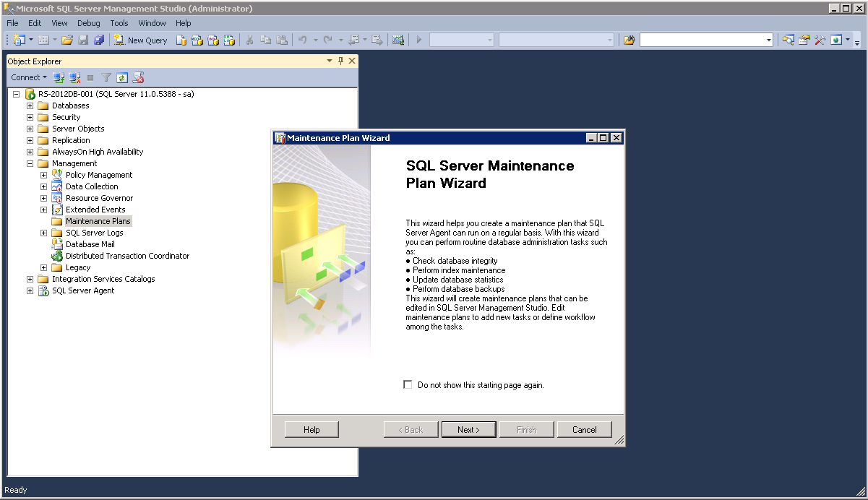
Task: Click the Save diskette icon
Action: tap(83, 40)
